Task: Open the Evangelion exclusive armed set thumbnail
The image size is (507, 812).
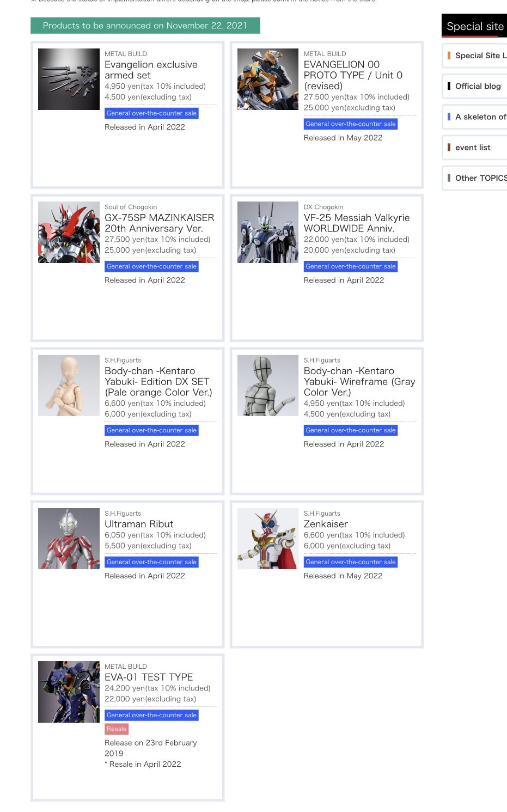Action: click(69, 79)
